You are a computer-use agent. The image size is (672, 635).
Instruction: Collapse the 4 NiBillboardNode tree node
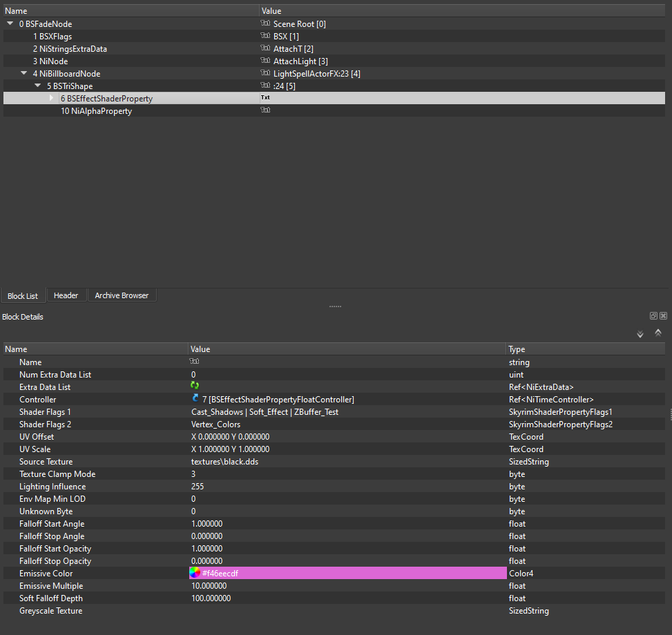coord(24,74)
